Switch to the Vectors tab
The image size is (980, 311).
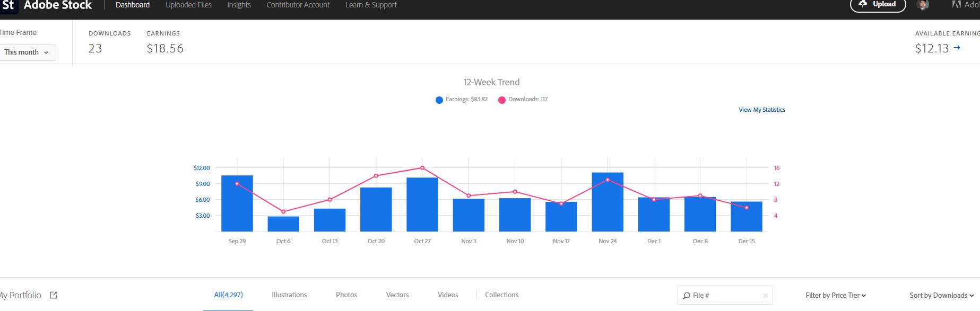tap(397, 295)
